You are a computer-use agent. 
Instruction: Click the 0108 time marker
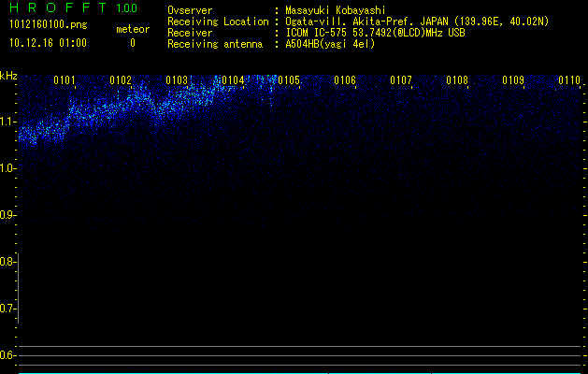click(x=457, y=80)
